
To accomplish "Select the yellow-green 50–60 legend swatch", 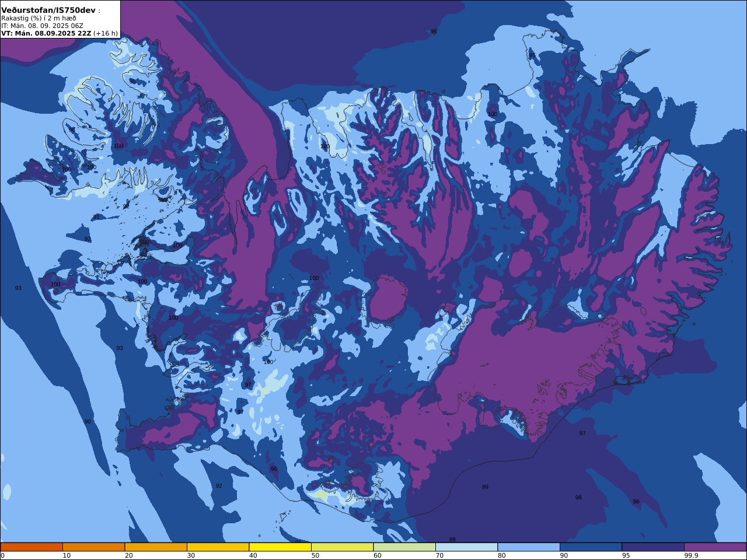I will (343, 547).
